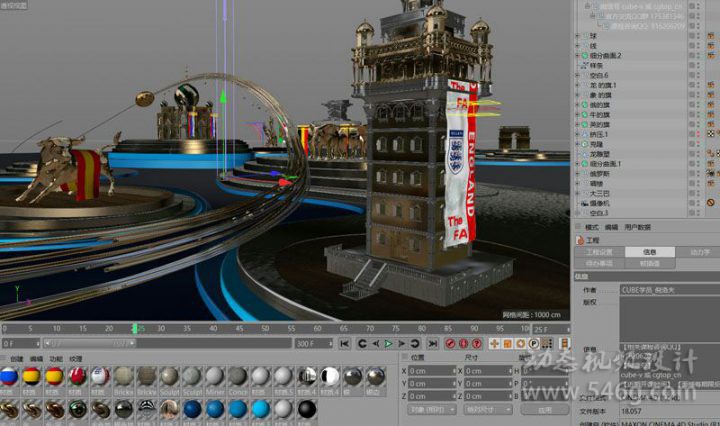The image size is (720, 426).
Task: Select the England flag material ball
Action: tap(100, 375)
